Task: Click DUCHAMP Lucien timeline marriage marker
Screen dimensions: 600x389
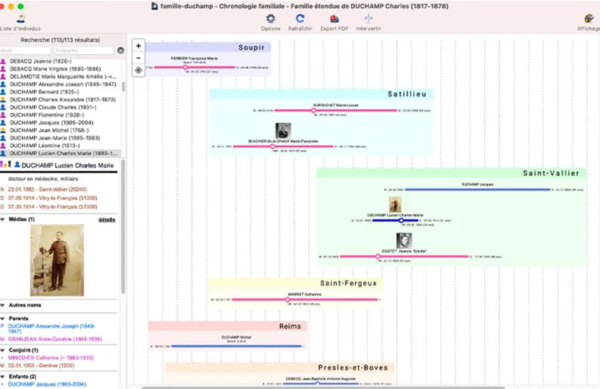Action: tap(401, 220)
